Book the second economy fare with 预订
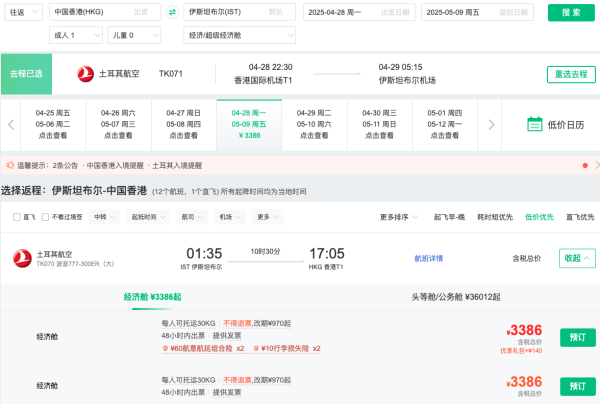Screen dimensions: 600x404 pyautogui.click(x=578, y=386)
